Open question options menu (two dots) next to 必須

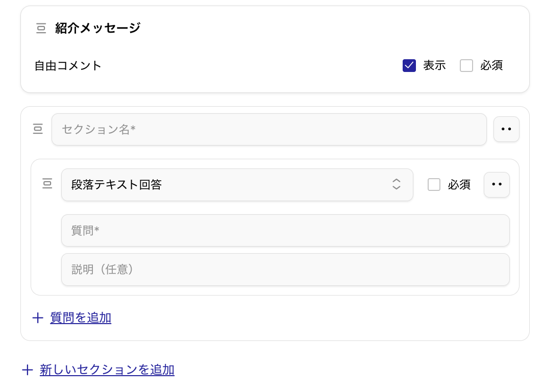(x=497, y=184)
